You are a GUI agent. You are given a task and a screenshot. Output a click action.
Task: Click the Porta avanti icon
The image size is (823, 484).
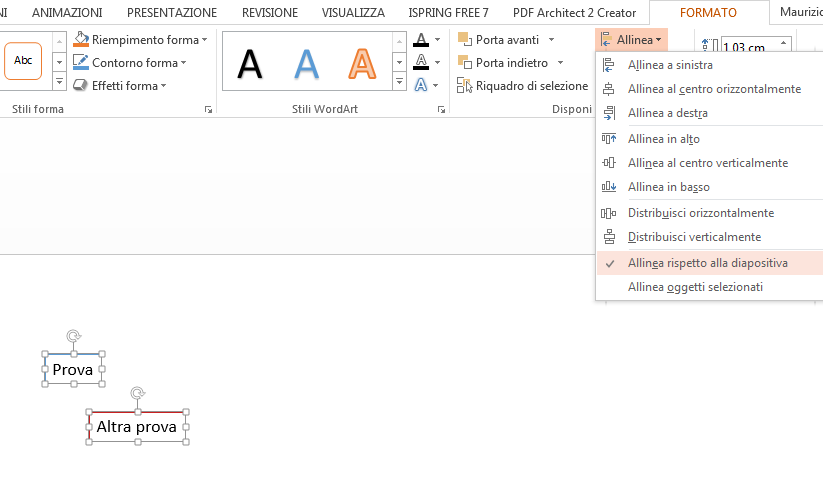(464, 39)
